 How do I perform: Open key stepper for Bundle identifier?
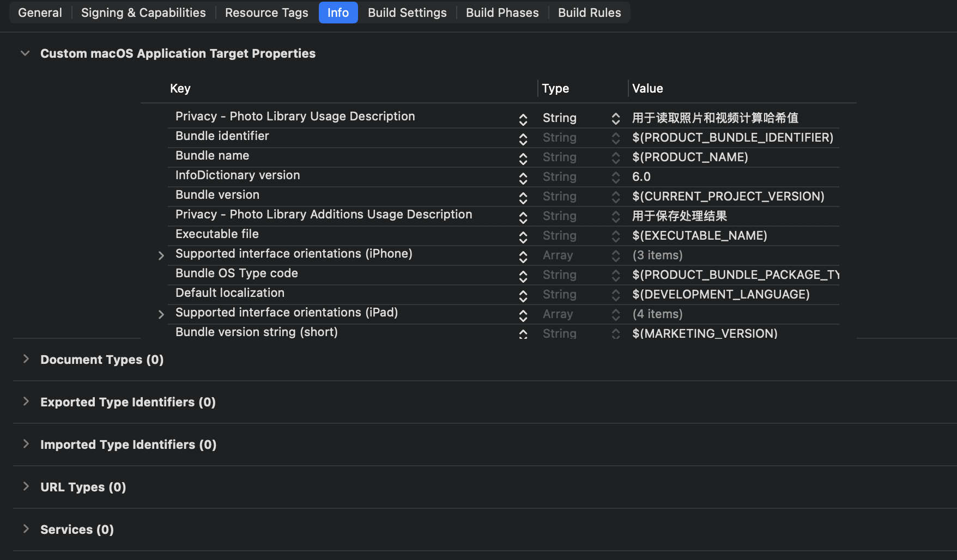523,138
